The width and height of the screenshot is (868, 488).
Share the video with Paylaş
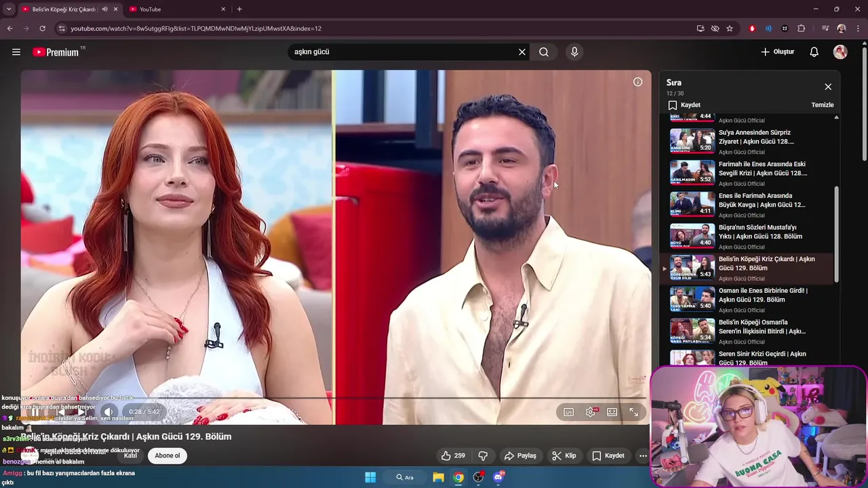click(520, 455)
